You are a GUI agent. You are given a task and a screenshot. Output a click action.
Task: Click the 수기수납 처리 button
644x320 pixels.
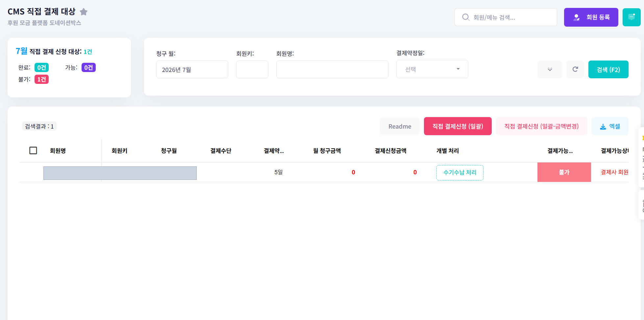pos(460,173)
